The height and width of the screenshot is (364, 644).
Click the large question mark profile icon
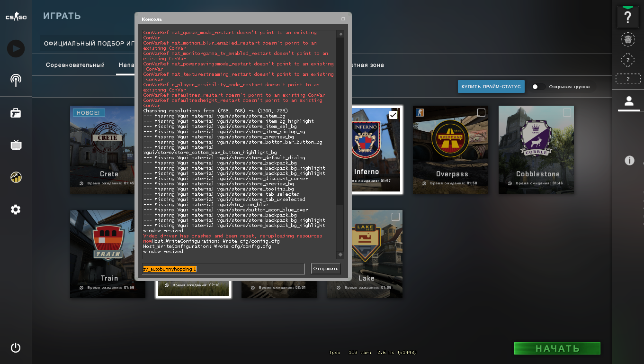point(628,18)
